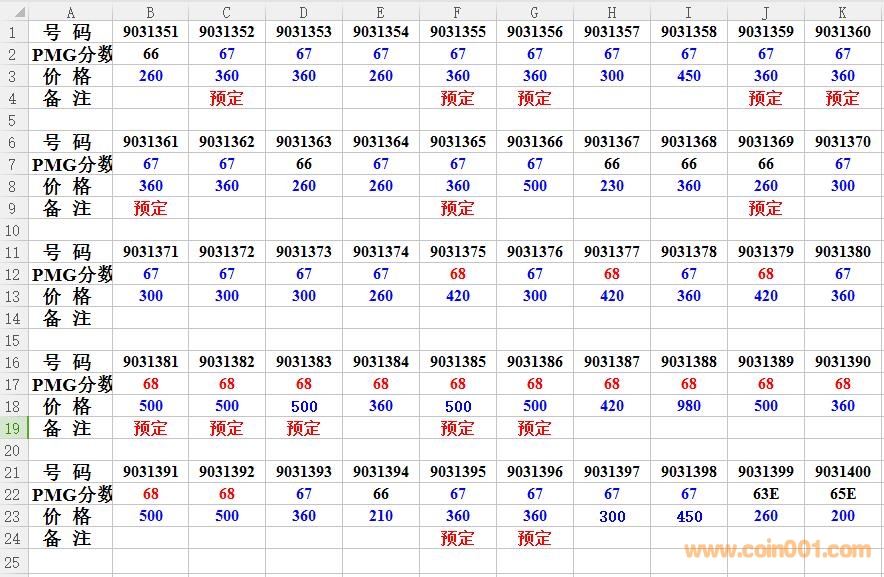This screenshot has height=577, width=884.
Task: Click the price cell showing 210
Action: (x=381, y=516)
